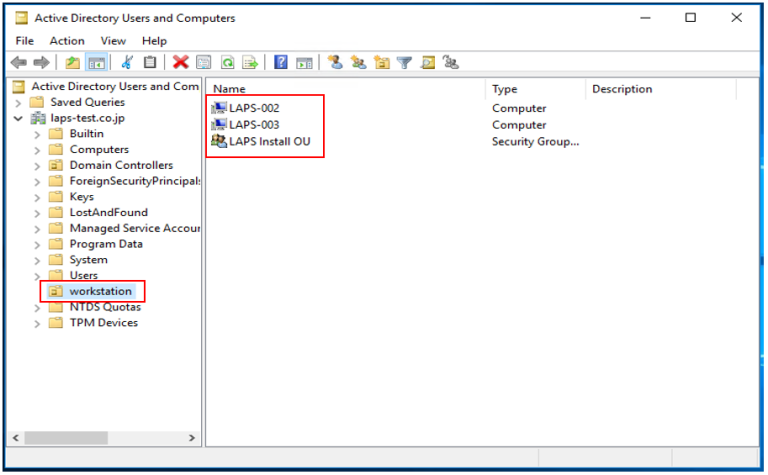Click the Refresh toolbar icon

tap(227, 62)
